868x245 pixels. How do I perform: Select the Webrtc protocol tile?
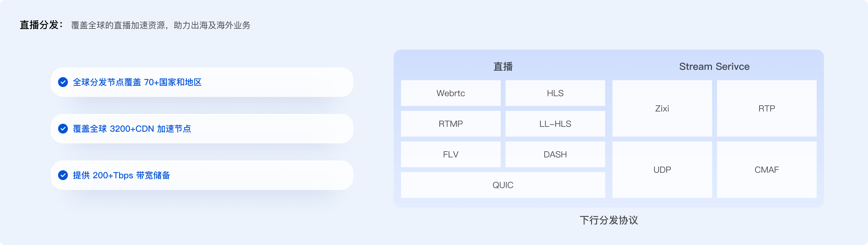pyautogui.click(x=451, y=93)
